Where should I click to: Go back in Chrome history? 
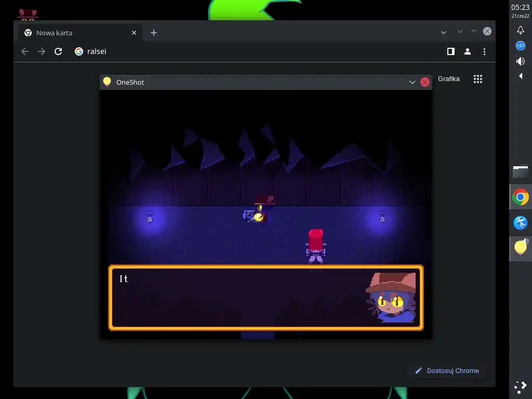coord(25,51)
